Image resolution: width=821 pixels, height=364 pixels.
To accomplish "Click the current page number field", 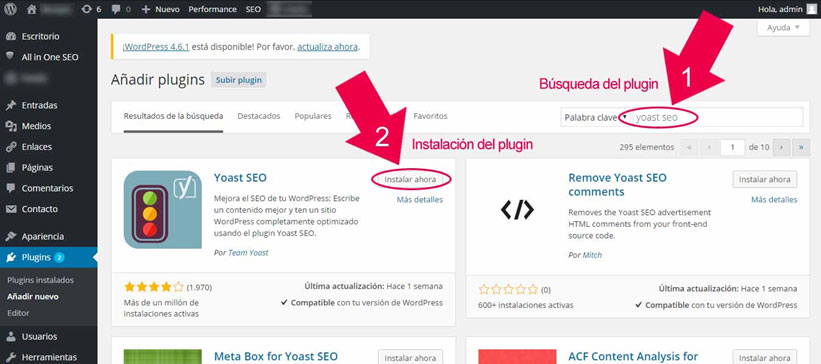I will (x=733, y=148).
